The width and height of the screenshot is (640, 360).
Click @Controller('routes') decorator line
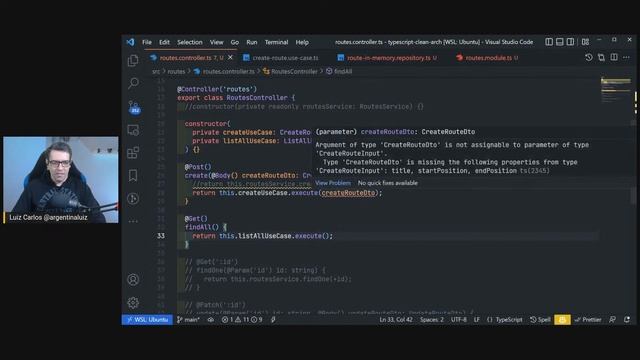click(x=217, y=89)
